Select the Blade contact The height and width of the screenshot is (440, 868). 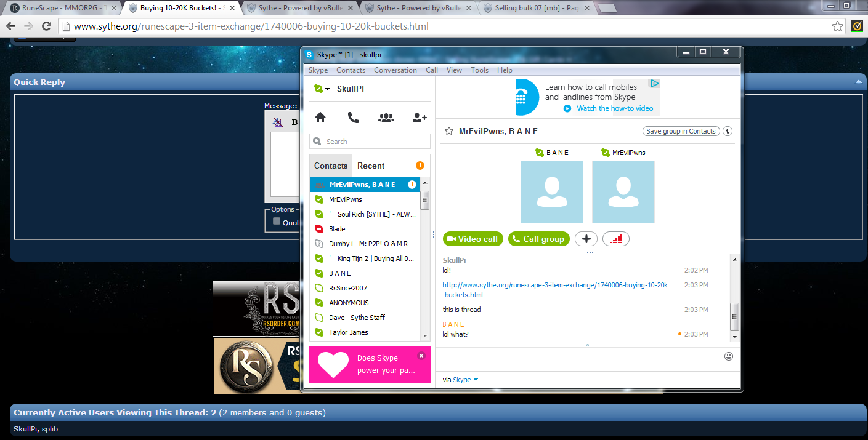coord(365,229)
